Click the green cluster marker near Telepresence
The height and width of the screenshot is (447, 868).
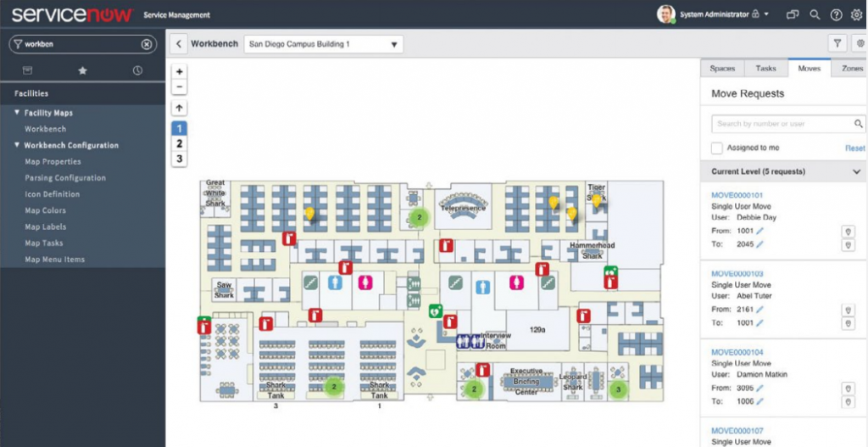[x=420, y=218]
